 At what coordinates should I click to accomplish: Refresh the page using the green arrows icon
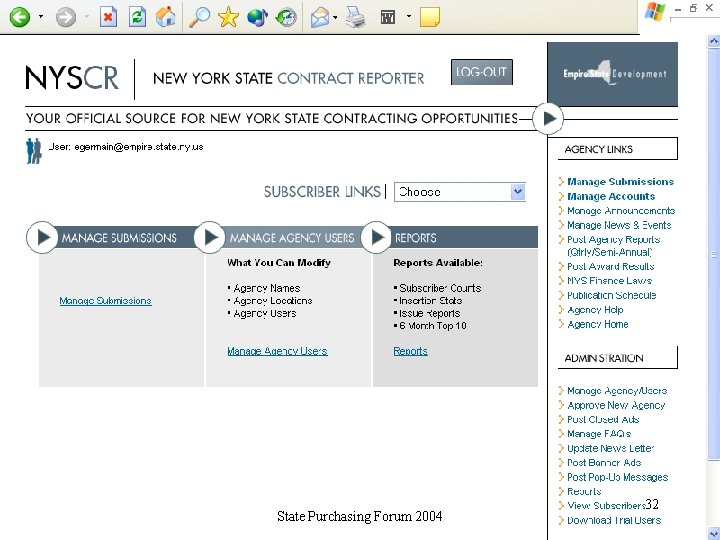(x=137, y=17)
